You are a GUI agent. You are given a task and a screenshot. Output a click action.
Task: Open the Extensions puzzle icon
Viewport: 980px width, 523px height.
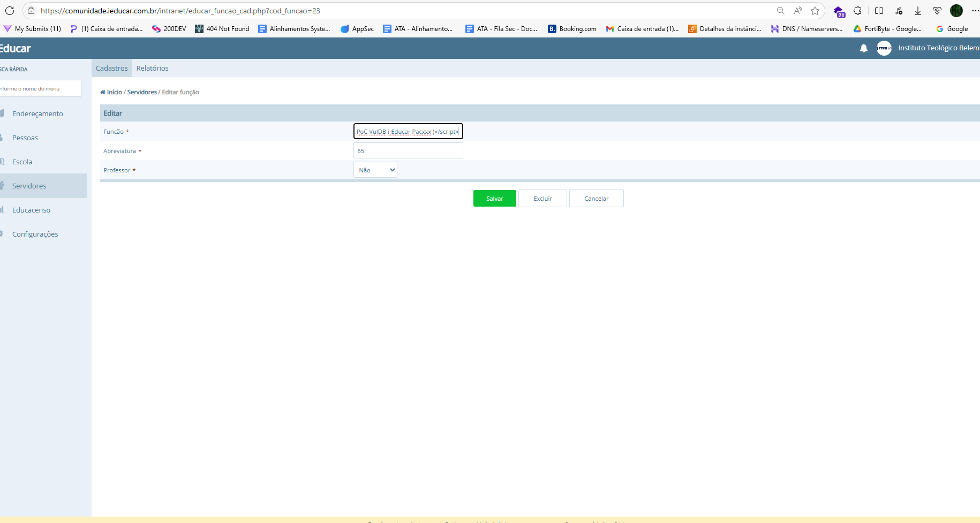click(x=858, y=11)
